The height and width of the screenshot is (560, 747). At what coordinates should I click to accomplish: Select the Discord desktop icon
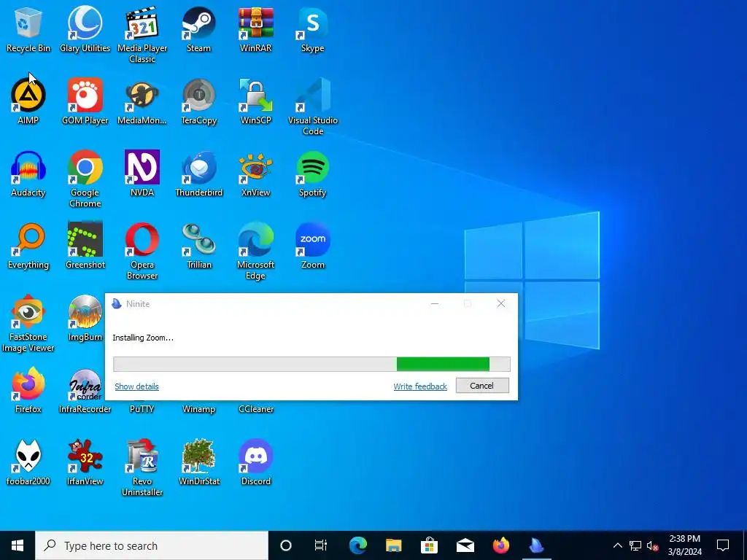click(x=256, y=462)
